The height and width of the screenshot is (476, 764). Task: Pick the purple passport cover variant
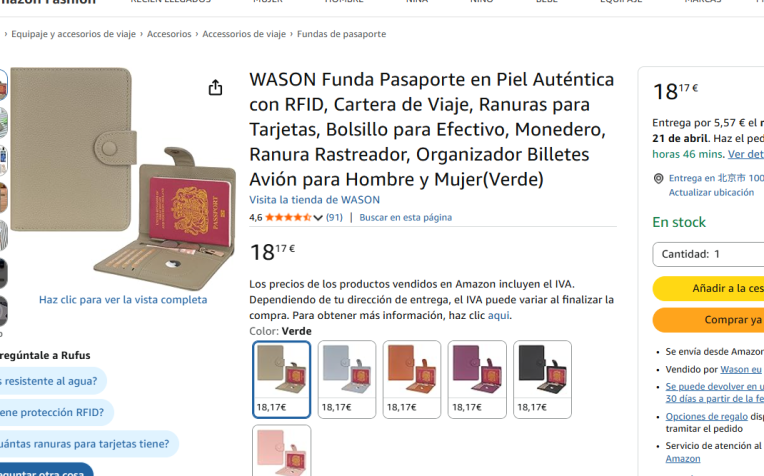[x=477, y=379]
